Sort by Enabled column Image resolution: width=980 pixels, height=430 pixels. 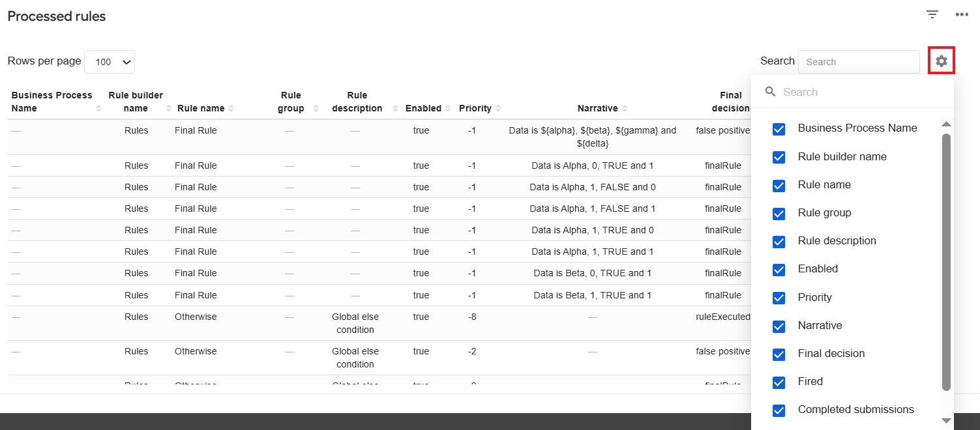point(448,108)
